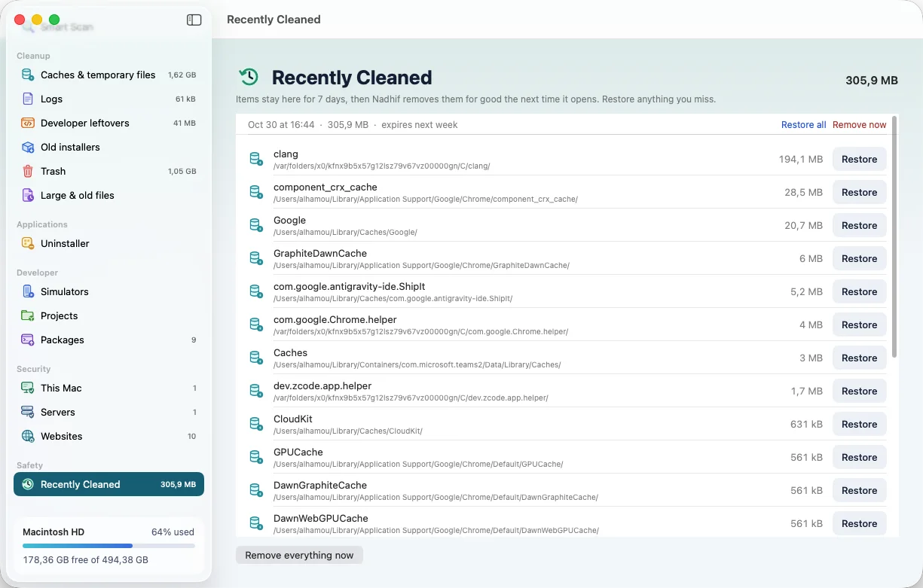Viewport: 923px width, 588px height.
Task: Open the Simulators section label
Action: click(x=65, y=291)
